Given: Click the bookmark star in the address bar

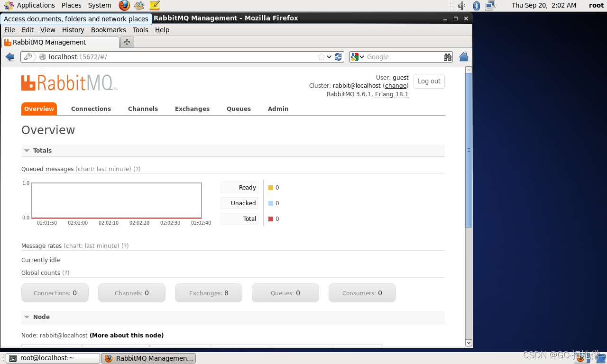Looking at the screenshot, I should coord(322,57).
